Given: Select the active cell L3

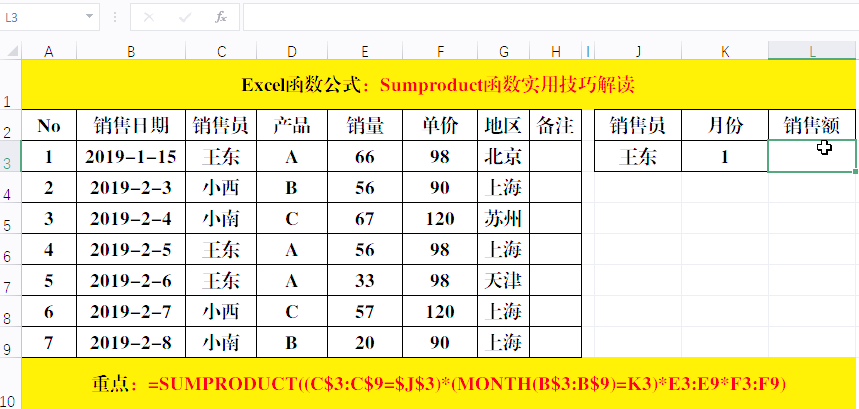Looking at the screenshot, I should pos(812,156).
